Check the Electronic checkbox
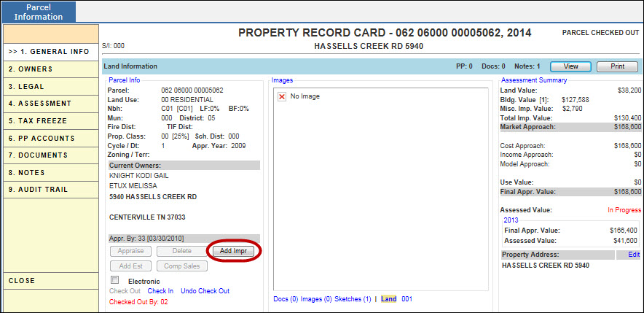Screen dimensions: 644x313 coord(114,280)
